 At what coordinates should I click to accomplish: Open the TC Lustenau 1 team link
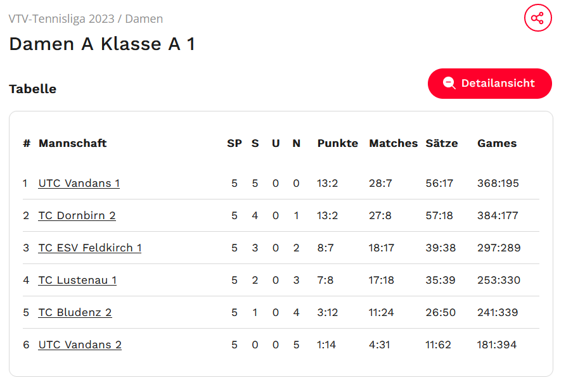click(77, 280)
